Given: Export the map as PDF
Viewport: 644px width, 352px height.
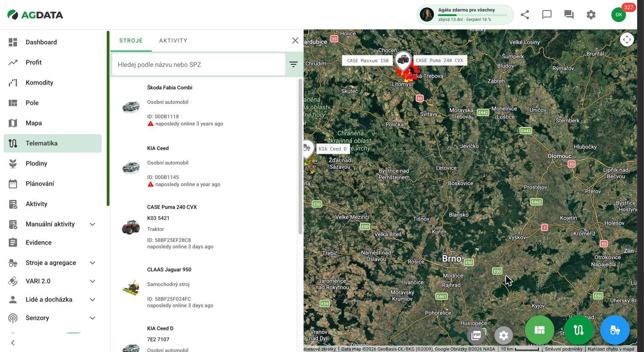Looking at the screenshot, I should coord(476,335).
